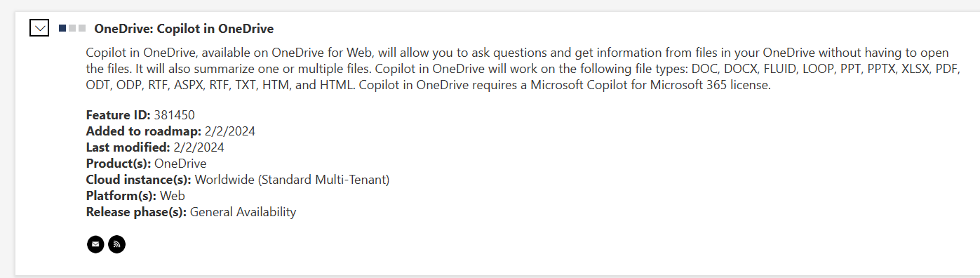Click the Product(s) label
Viewport: 980px width, 278px height.
(119, 164)
